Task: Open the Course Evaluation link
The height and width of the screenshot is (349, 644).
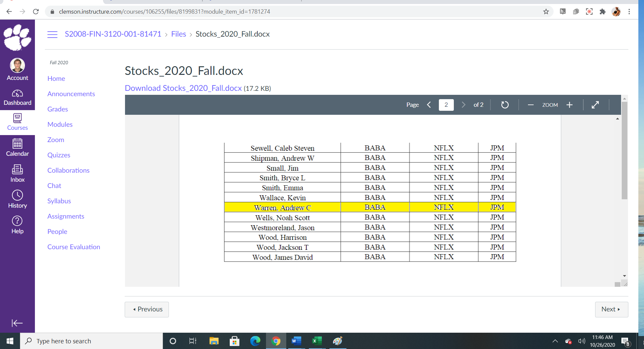Action: click(73, 247)
